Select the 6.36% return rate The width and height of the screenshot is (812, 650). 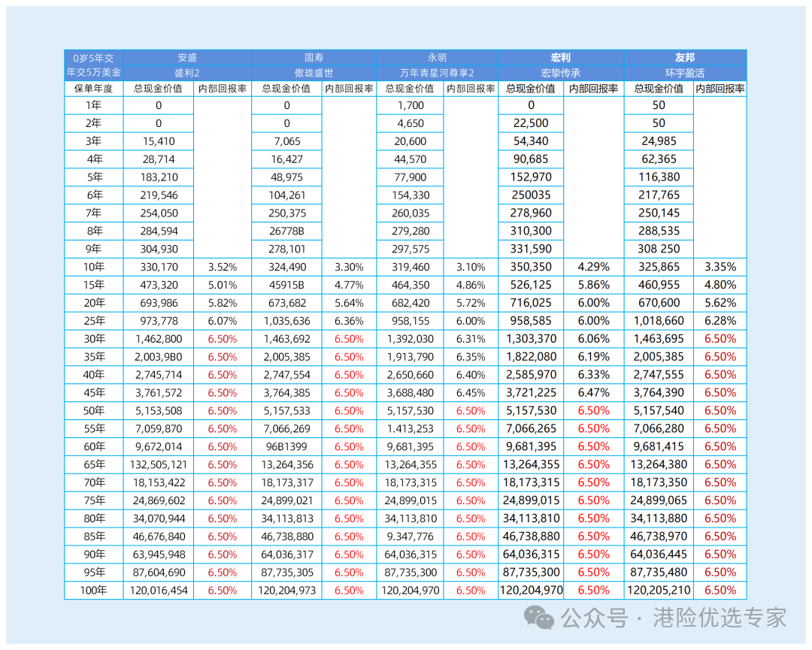pyautogui.click(x=349, y=321)
